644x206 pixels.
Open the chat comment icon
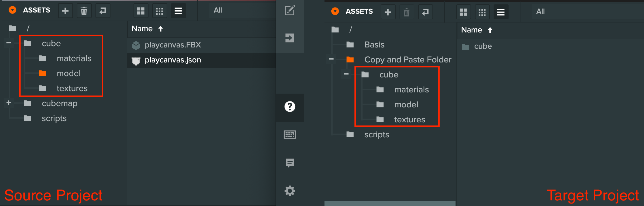(290, 163)
